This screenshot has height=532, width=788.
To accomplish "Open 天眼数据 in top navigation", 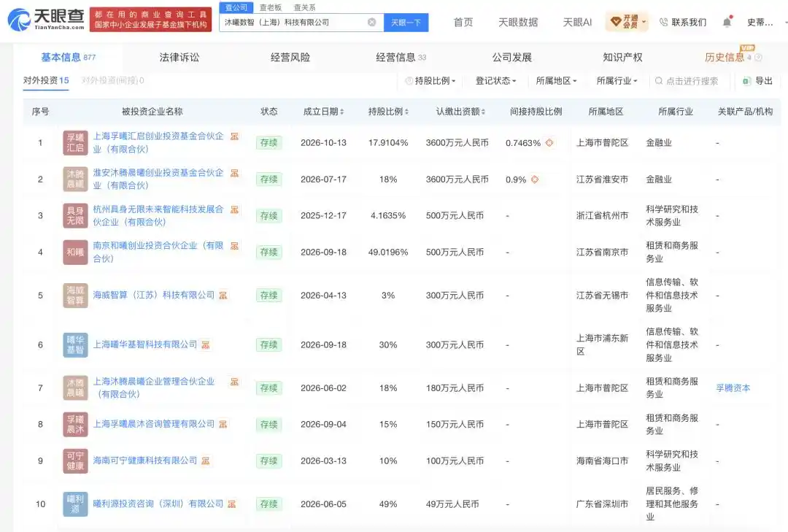I will [x=517, y=22].
